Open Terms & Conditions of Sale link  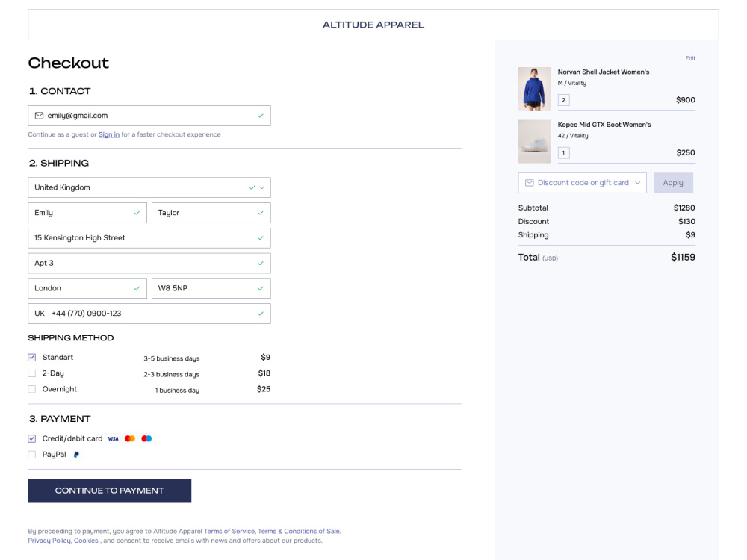[x=299, y=532]
